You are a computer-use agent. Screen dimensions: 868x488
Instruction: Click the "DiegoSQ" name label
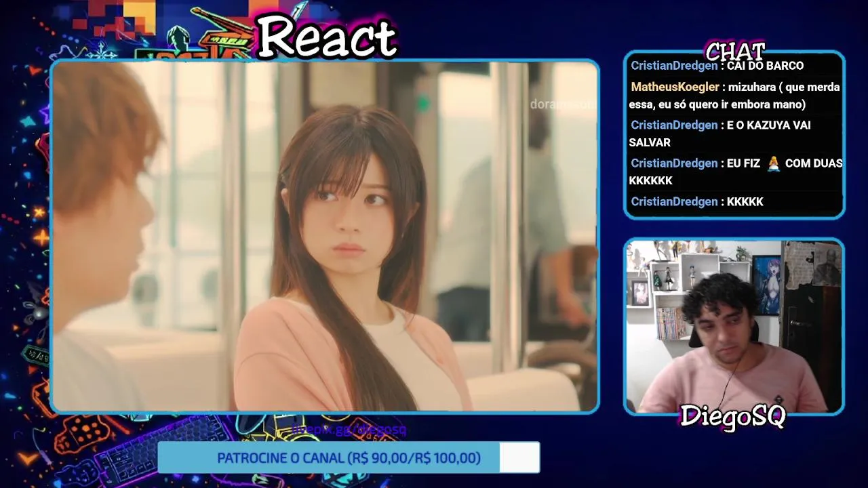(x=732, y=415)
